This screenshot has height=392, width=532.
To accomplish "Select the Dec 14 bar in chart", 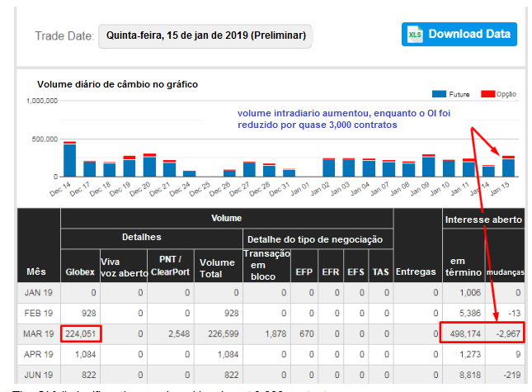I will tap(69, 159).
